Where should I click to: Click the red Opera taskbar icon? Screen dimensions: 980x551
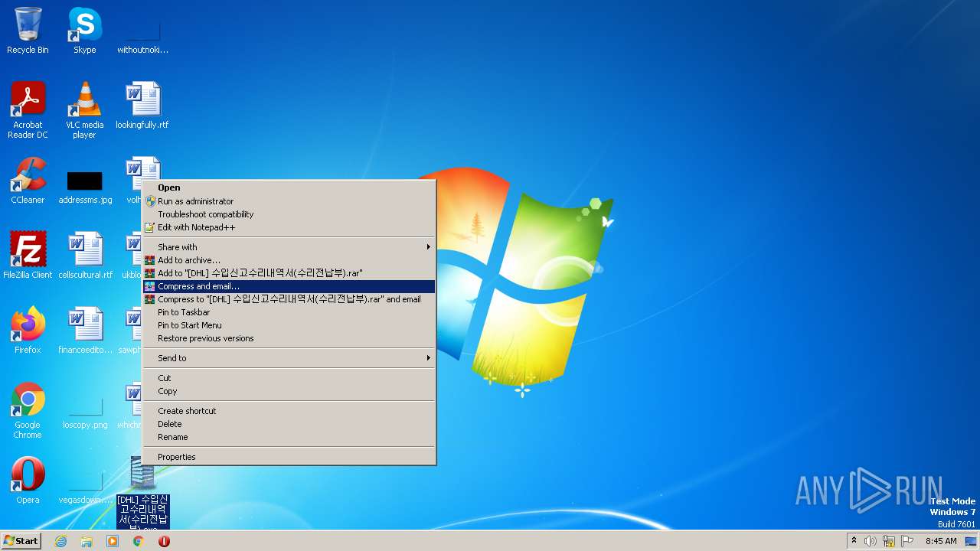(x=164, y=541)
